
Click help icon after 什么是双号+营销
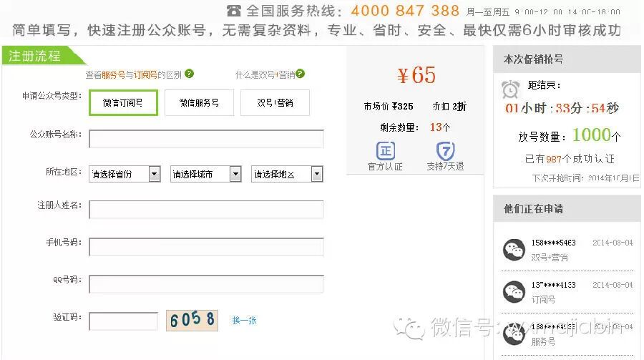301,74
